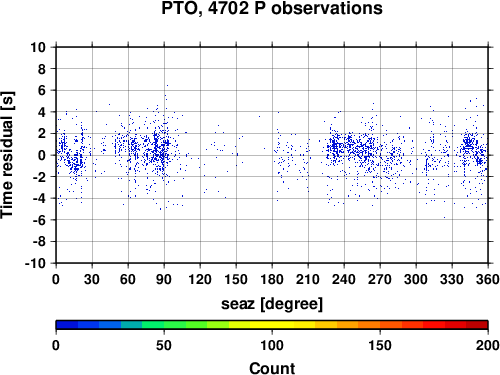Click the dark blue end of colorbar
This screenshot has height=375, width=500.
pyautogui.click(x=67, y=325)
